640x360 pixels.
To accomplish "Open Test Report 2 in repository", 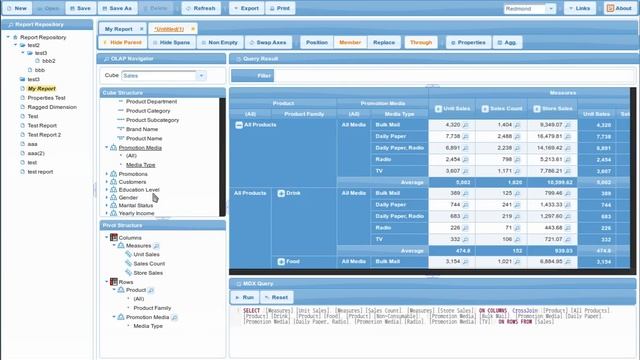I will 44,135.
